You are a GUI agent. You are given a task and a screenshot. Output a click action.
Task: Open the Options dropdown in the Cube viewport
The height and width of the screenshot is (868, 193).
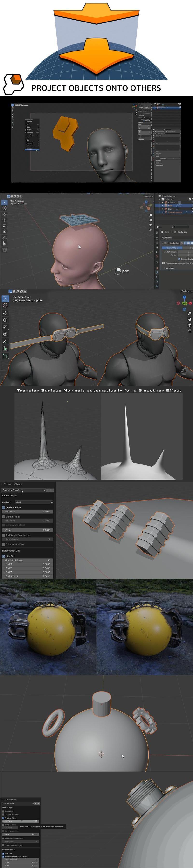tap(187, 291)
